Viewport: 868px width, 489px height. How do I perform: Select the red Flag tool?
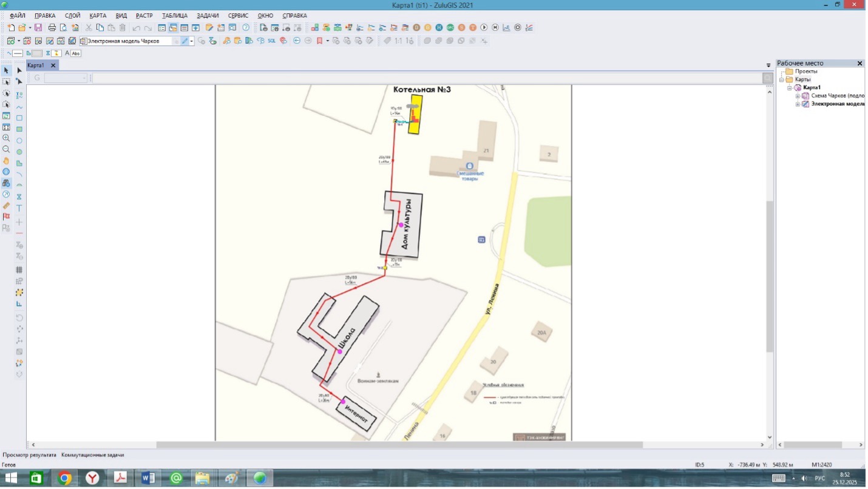pyautogui.click(x=6, y=217)
